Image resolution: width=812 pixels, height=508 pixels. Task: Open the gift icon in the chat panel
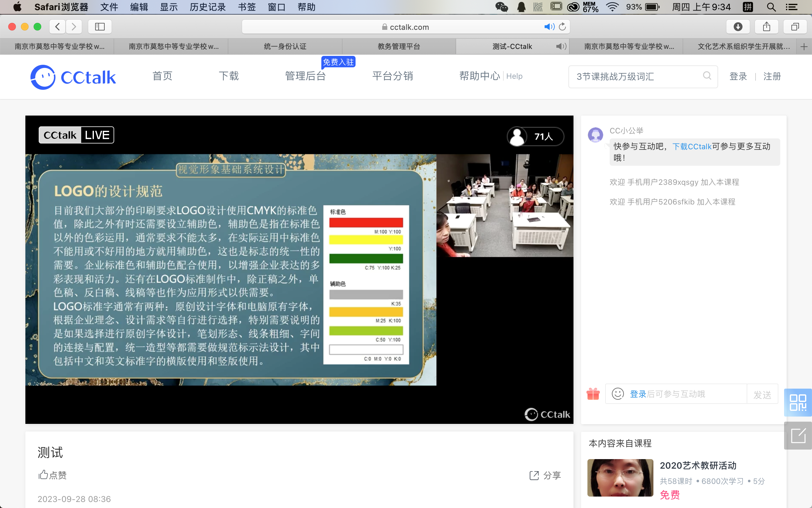pos(593,393)
